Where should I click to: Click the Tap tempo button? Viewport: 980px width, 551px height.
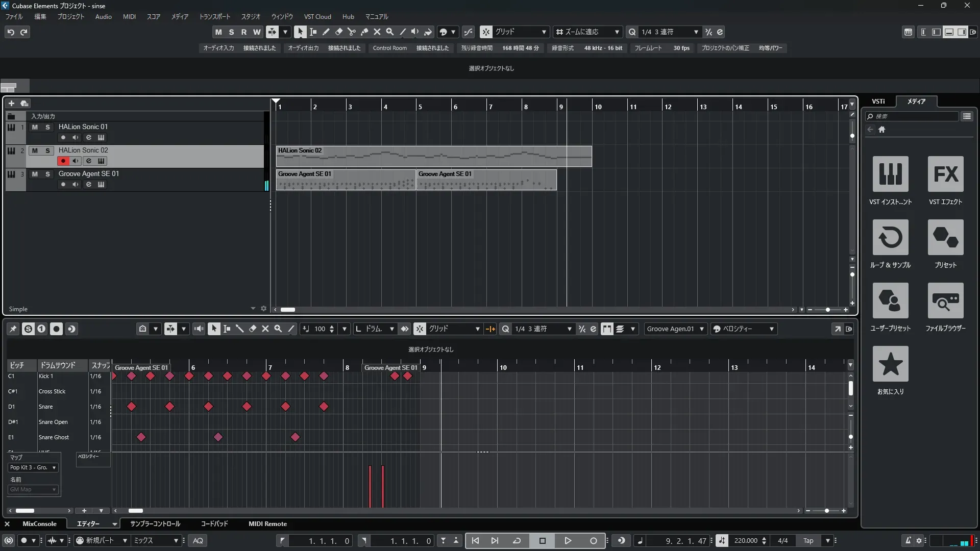[808, 541]
